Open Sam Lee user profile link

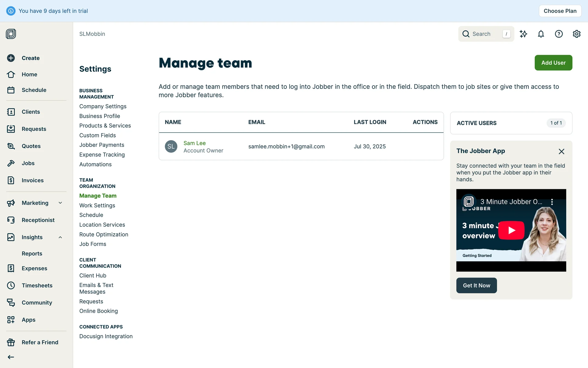pyautogui.click(x=194, y=143)
